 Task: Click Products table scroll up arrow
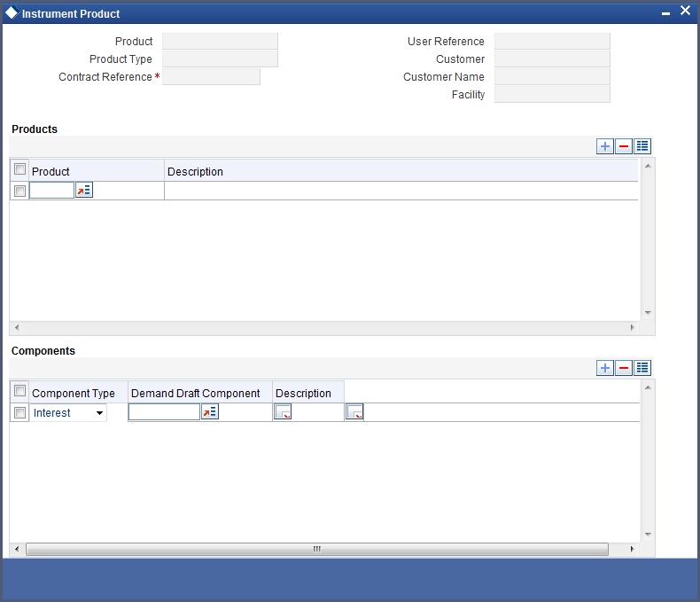(648, 166)
